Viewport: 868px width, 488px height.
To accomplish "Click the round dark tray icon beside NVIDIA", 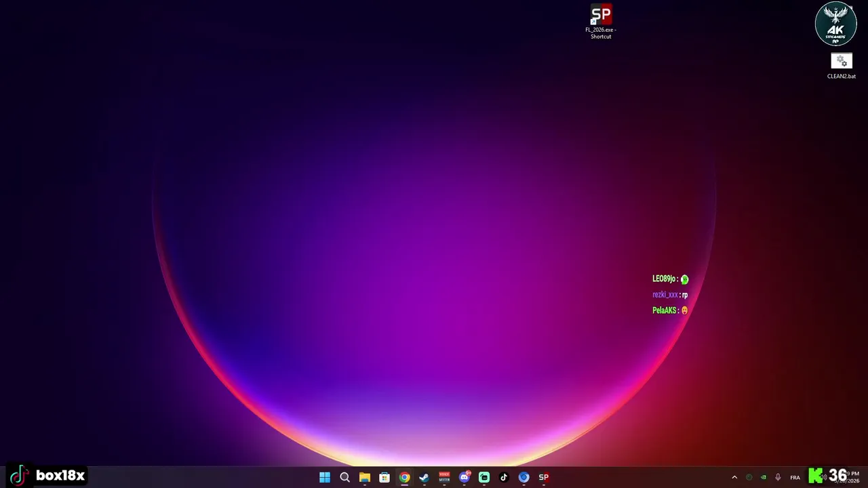I will click(x=749, y=477).
